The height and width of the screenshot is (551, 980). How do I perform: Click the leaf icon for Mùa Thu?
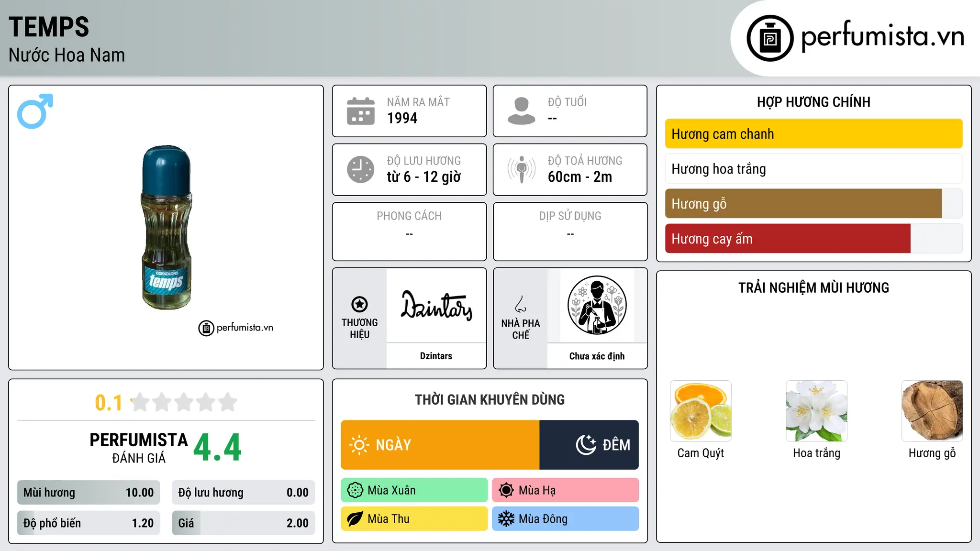pos(355,519)
